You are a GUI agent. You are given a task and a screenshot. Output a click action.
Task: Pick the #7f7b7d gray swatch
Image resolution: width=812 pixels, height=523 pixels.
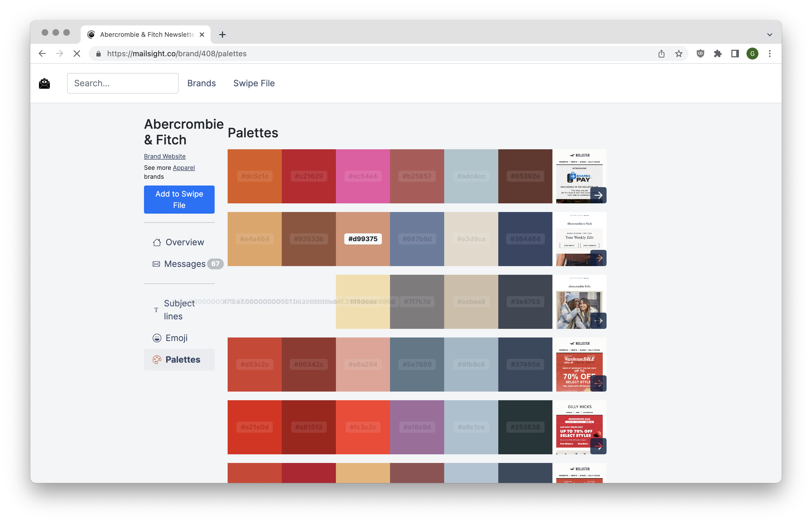click(x=417, y=302)
